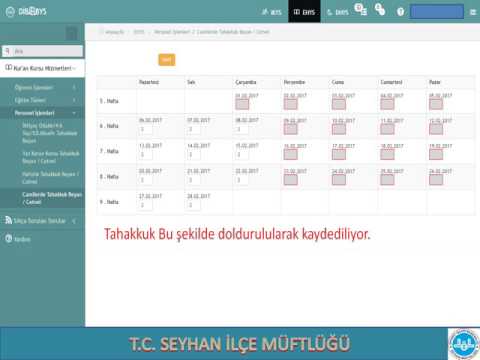Click the Yardım help icon in sidebar
Image resolution: width=480 pixels, height=360 pixels.
(9, 239)
